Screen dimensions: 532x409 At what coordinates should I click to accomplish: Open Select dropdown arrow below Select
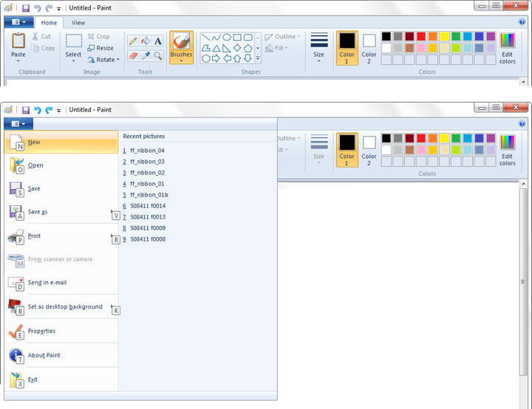[73, 61]
